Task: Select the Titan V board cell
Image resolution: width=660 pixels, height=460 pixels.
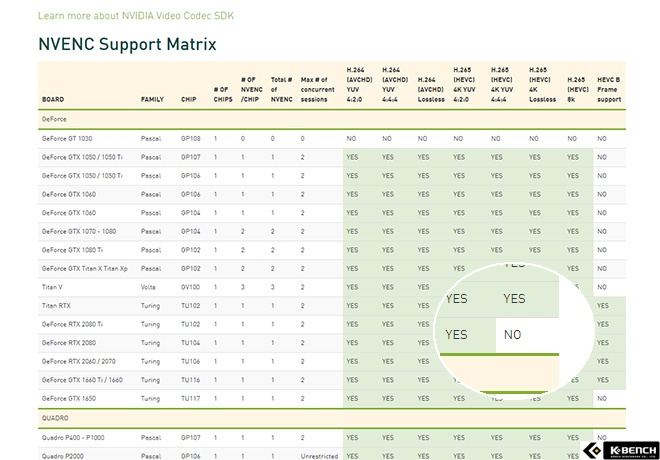Action: (x=52, y=287)
